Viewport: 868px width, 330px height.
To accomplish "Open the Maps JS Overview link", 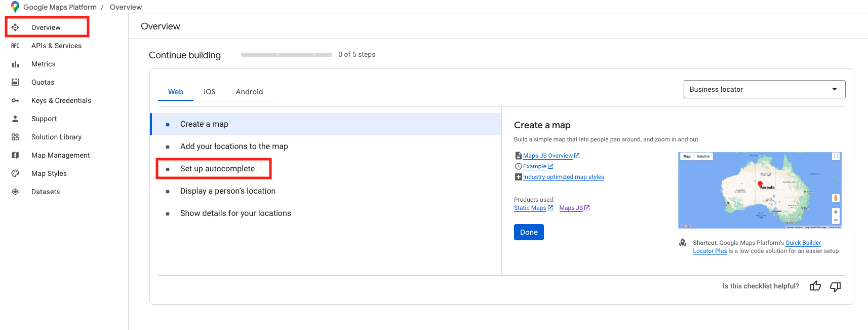I will click(x=547, y=156).
